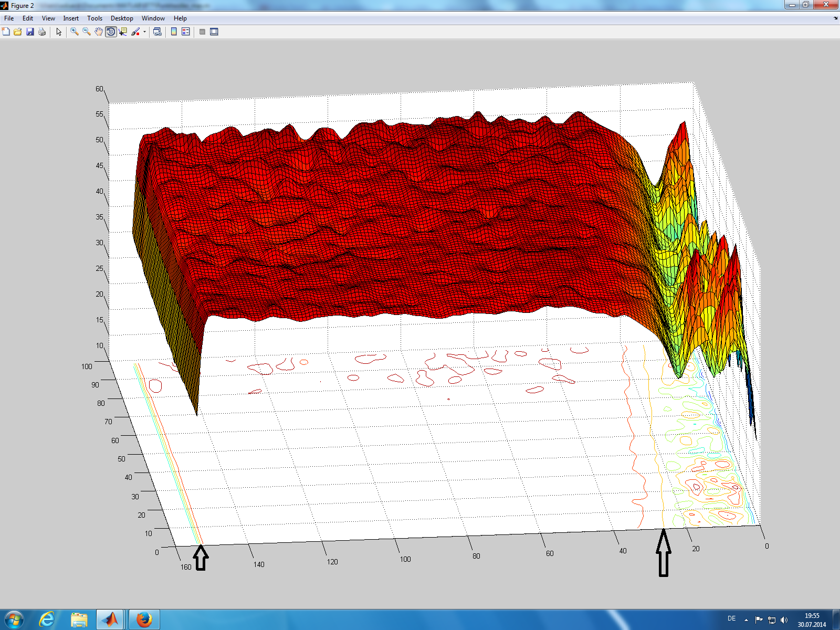Click the Show Plot Tools button
This screenshot has height=630, width=840.
[214, 32]
